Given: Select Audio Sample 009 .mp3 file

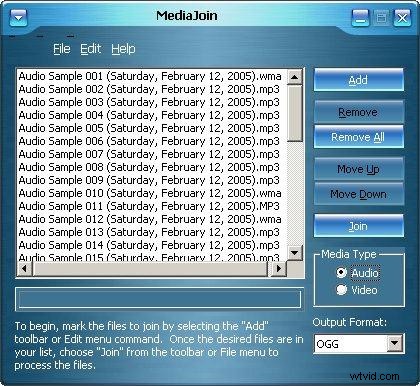Looking at the screenshot, I should 149,180.
